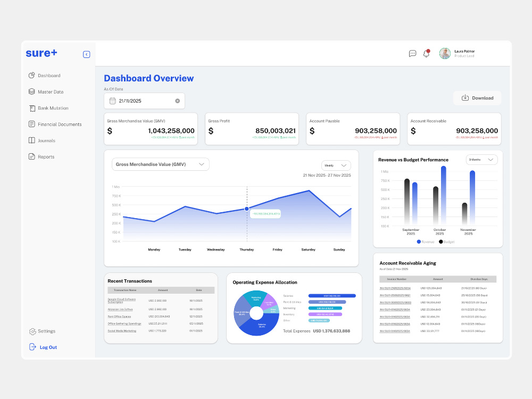Image resolution: width=532 pixels, height=399 pixels.
Task: Click Invoice Number column header
Action: tap(397, 279)
